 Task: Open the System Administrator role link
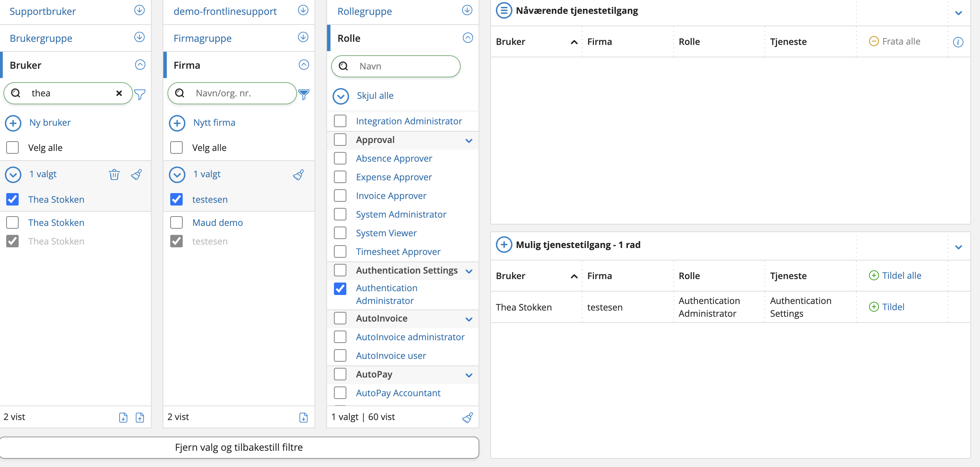[401, 214]
